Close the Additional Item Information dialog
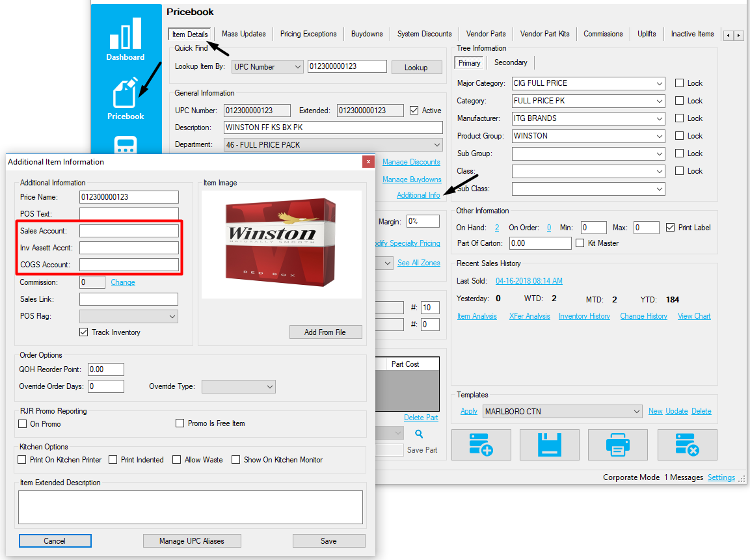The width and height of the screenshot is (750, 560). 368,162
